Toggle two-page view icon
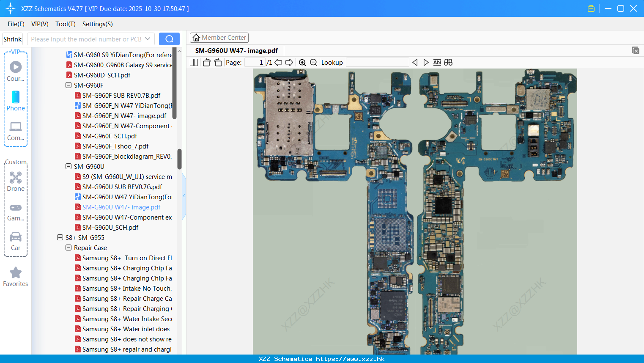 [194, 62]
